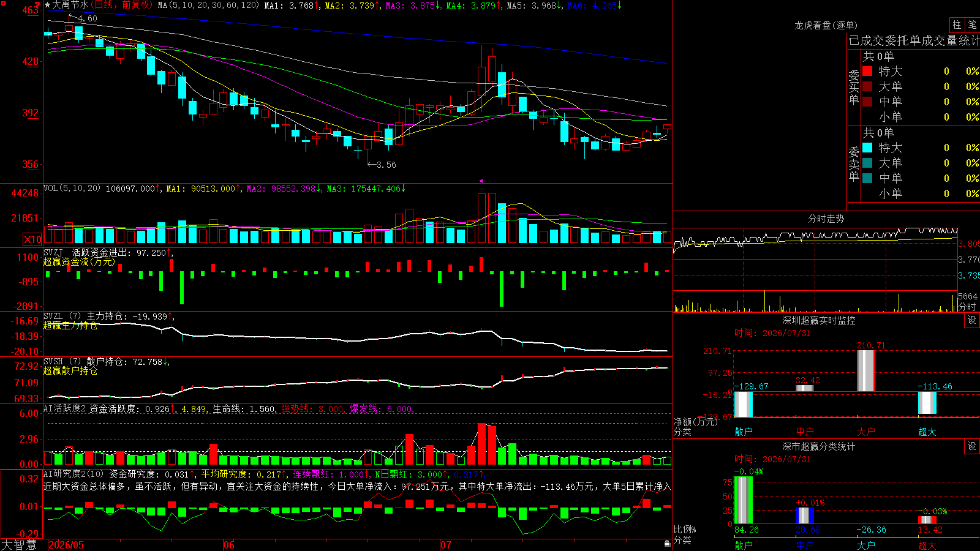Click the 84.26 散户 bar in 深市超赢分类统计
Screen dimensions: 980x551
click(x=744, y=500)
